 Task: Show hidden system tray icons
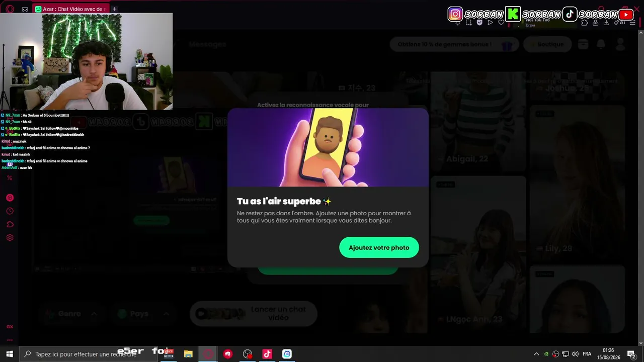click(x=536, y=354)
